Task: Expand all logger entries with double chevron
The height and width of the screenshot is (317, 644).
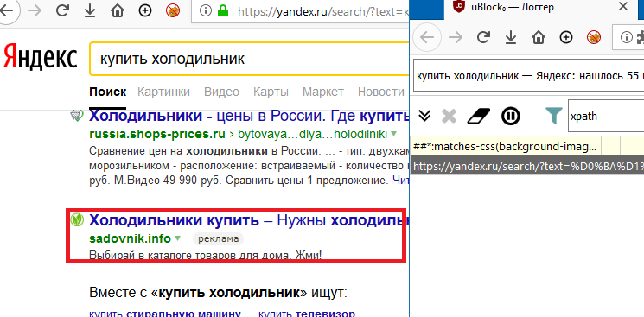Action: pyautogui.click(x=424, y=116)
